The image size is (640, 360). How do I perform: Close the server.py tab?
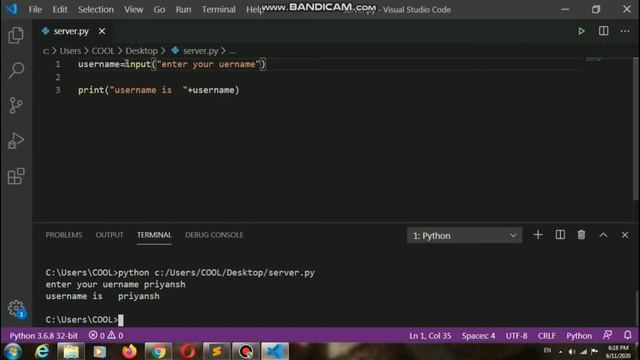pyautogui.click(x=102, y=31)
